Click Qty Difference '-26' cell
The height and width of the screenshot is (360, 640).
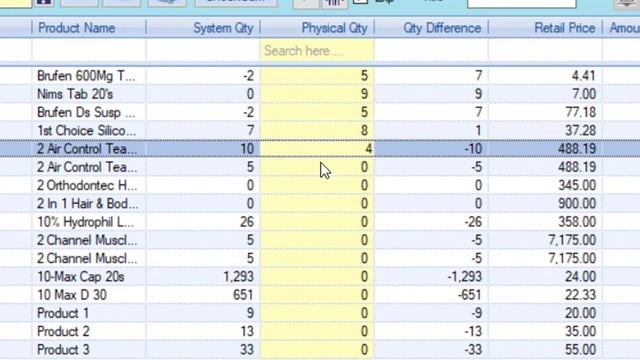(x=431, y=222)
